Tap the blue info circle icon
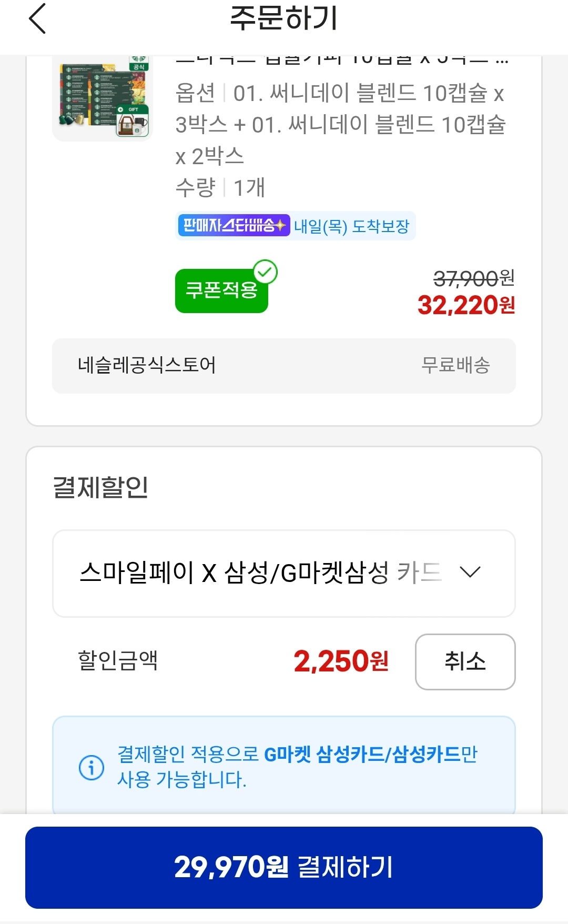Screen dimensions: 568x924 [x=92, y=767]
